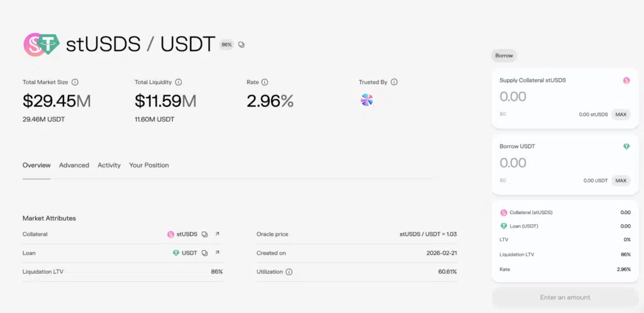Click the Supply Collateral stUSDS amount field

click(x=547, y=97)
